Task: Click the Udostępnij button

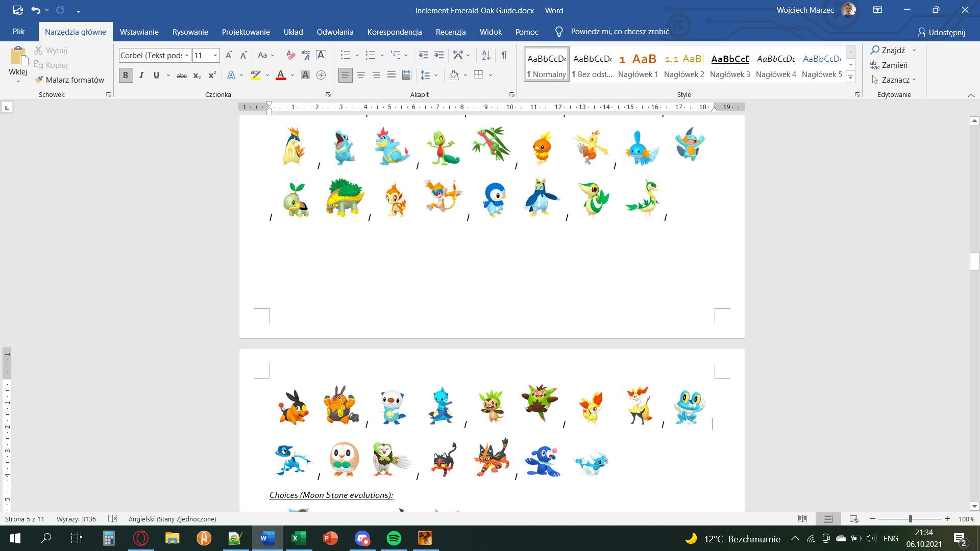Action: click(942, 32)
